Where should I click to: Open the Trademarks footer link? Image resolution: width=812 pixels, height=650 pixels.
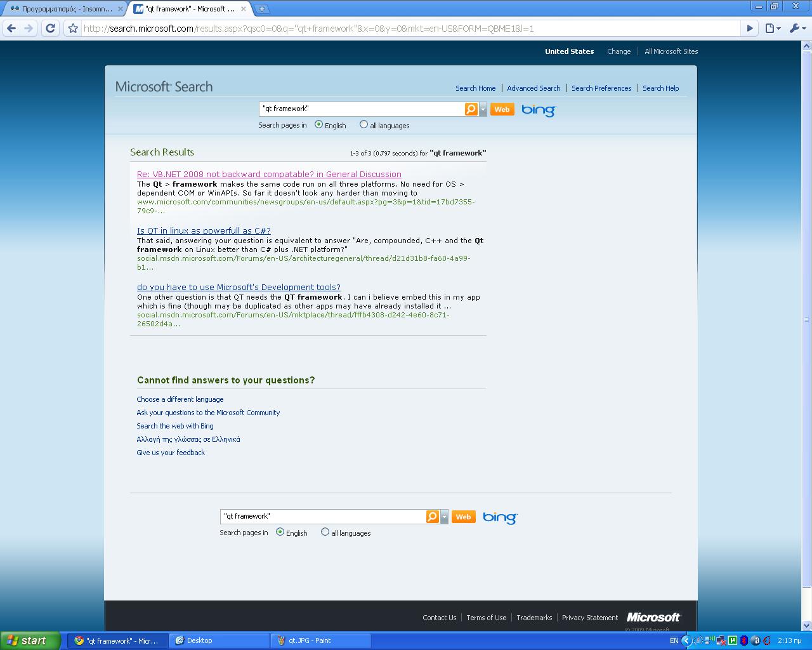coord(534,618)
